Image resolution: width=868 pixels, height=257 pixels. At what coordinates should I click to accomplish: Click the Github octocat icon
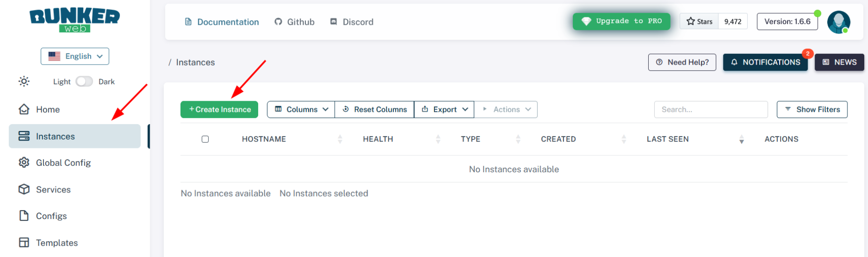tap(278, 22)
